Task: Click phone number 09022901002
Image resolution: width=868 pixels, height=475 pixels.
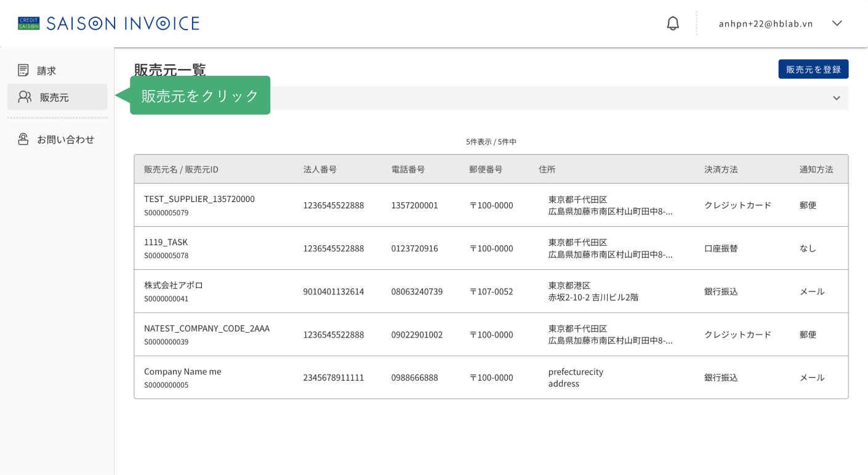Action: click(417, 335)
